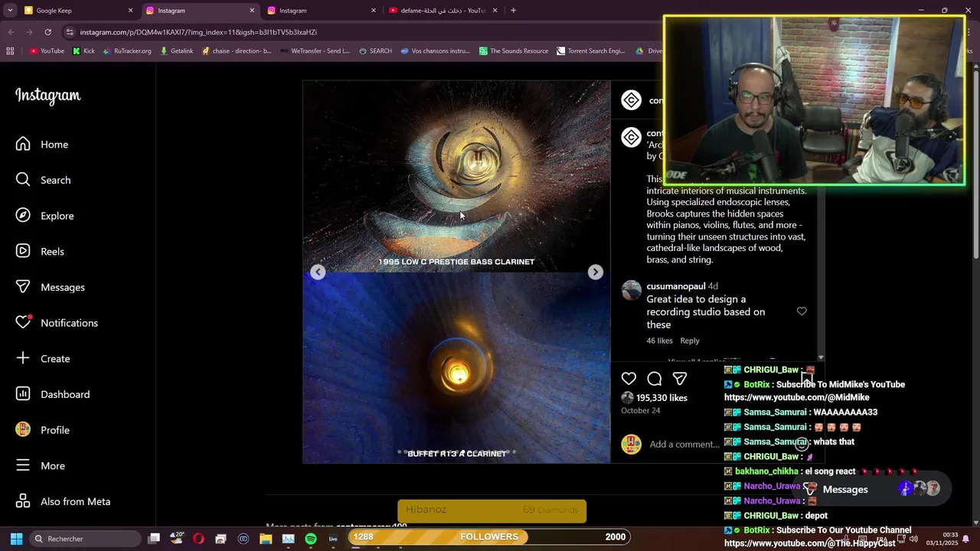Viewport: 980px width, 551px height.
Task: Open Instagram Home from the sidebar
Action: 42,145
